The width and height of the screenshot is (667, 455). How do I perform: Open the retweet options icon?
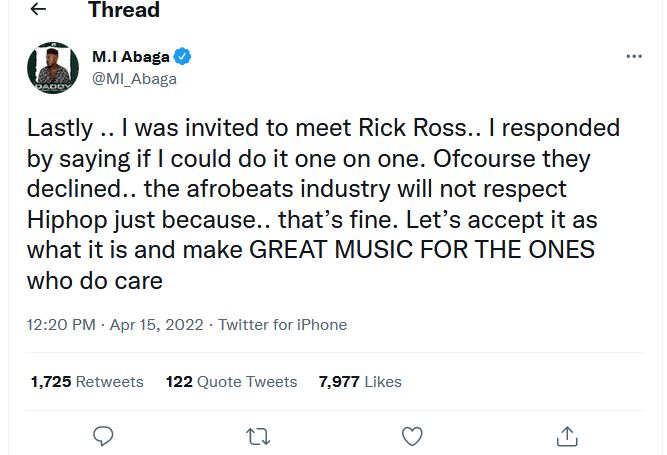(x=257, y=435)
